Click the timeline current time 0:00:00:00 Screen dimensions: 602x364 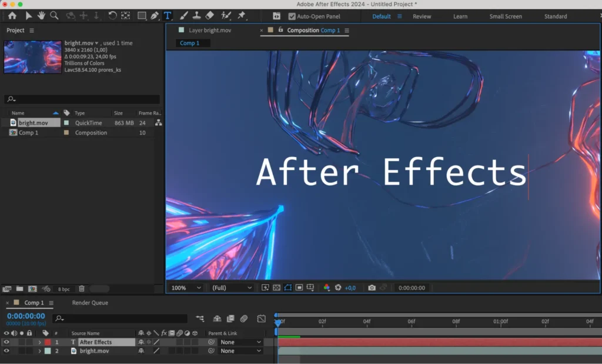26,316
